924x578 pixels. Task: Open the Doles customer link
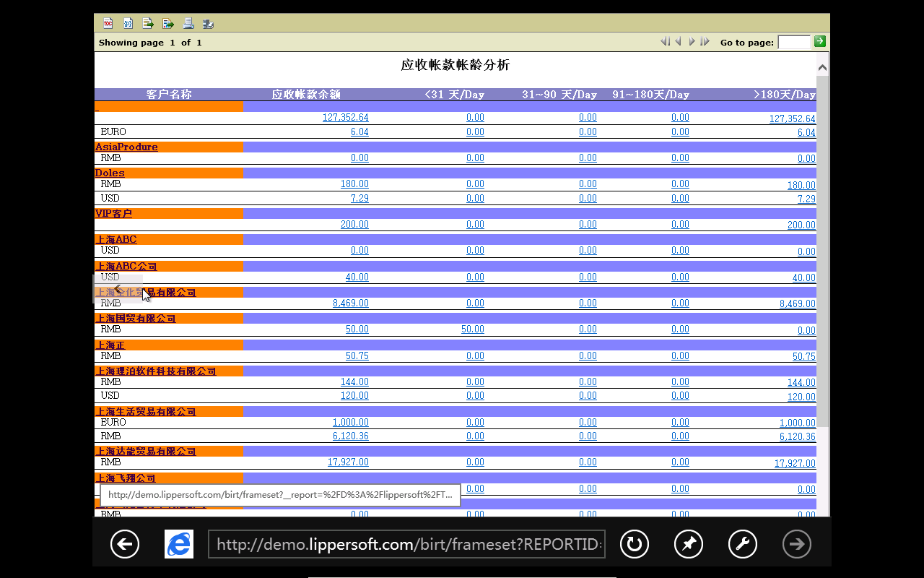(x=110, y=173)
